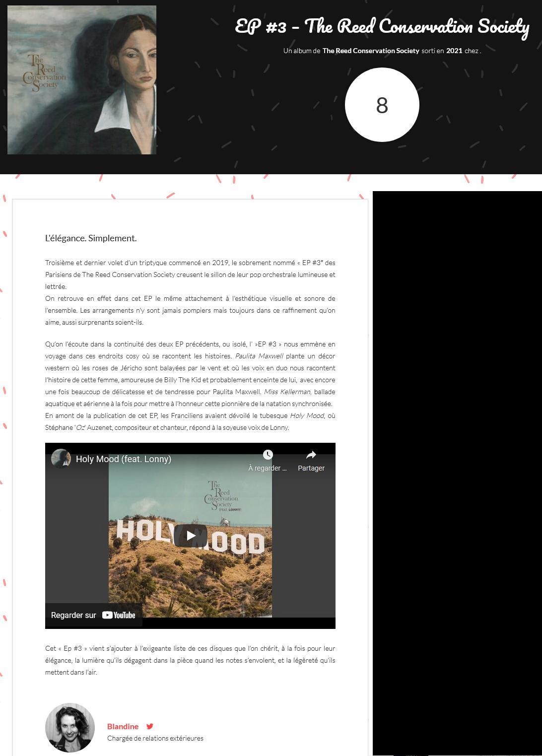Click the Watch Later clock icon
542x756 pixels.
268,455
